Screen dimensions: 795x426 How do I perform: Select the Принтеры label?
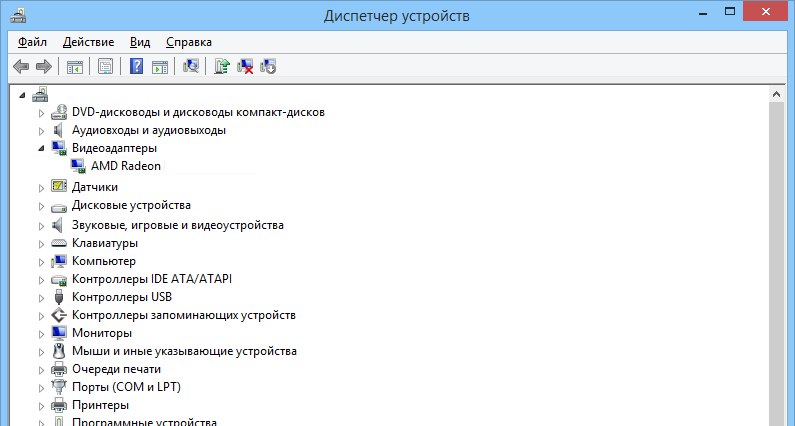click(100, 405)
